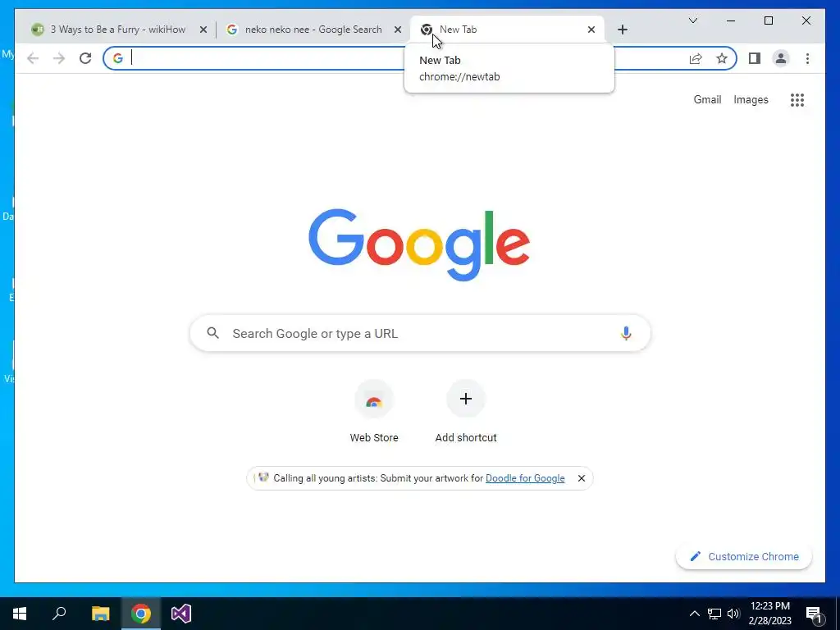Open Gmail link
This screenshot has width=840, height=630.
point(707,99)
